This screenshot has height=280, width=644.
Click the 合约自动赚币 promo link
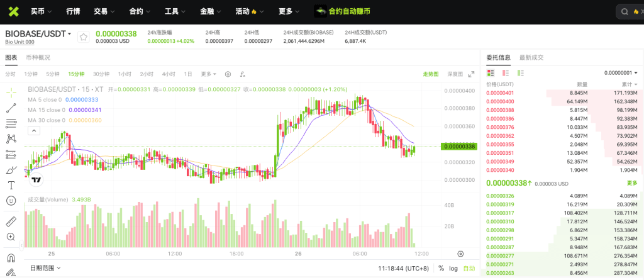click(x=350, y=11)
